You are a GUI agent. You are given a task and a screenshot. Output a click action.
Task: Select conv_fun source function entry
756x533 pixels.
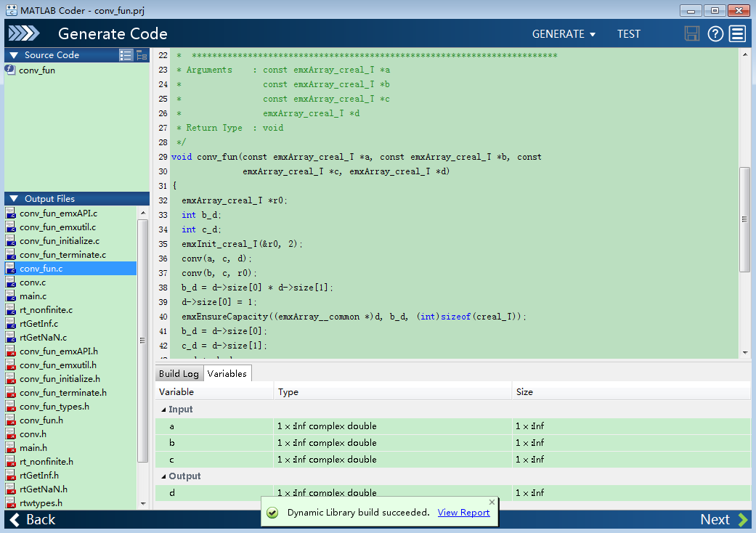pos(37,70)
